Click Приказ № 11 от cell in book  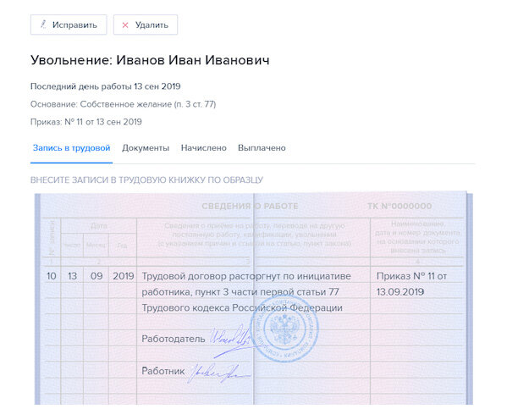pyautogui.click(x=411, y=276)
